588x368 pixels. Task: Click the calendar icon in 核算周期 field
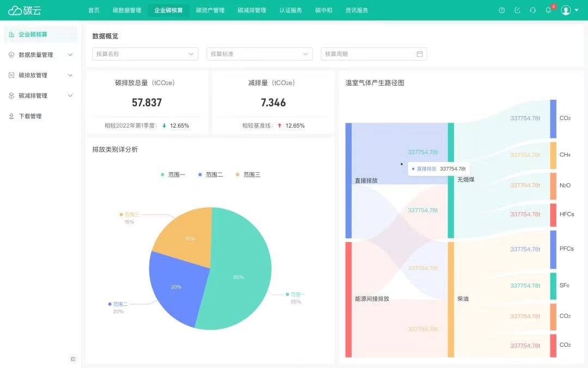[420, 54]
